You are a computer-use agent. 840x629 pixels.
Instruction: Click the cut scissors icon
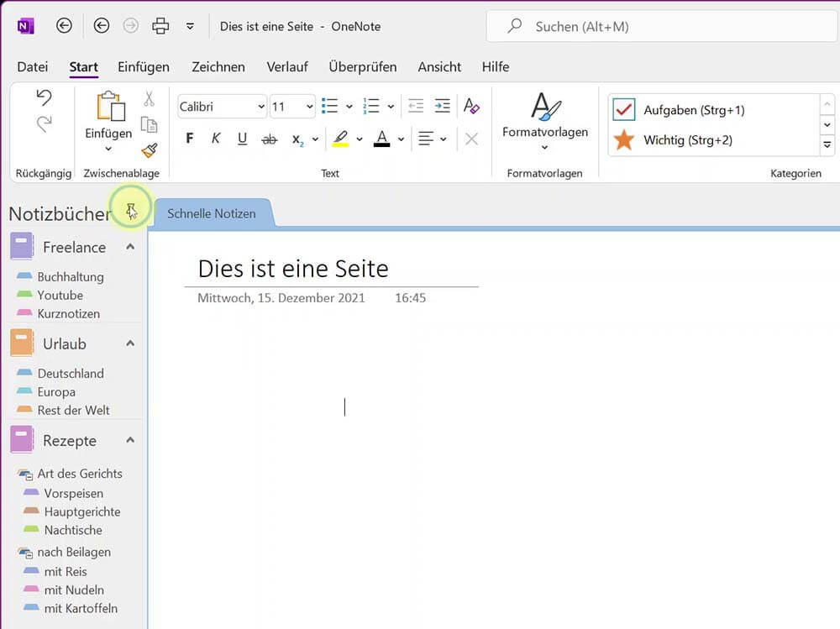coord(149,98)
